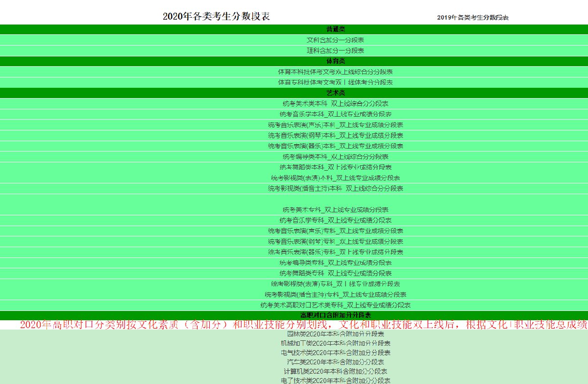
Task: Open 统考音乐学本科 专业成绩分段表 link
Action: (335, 114)
